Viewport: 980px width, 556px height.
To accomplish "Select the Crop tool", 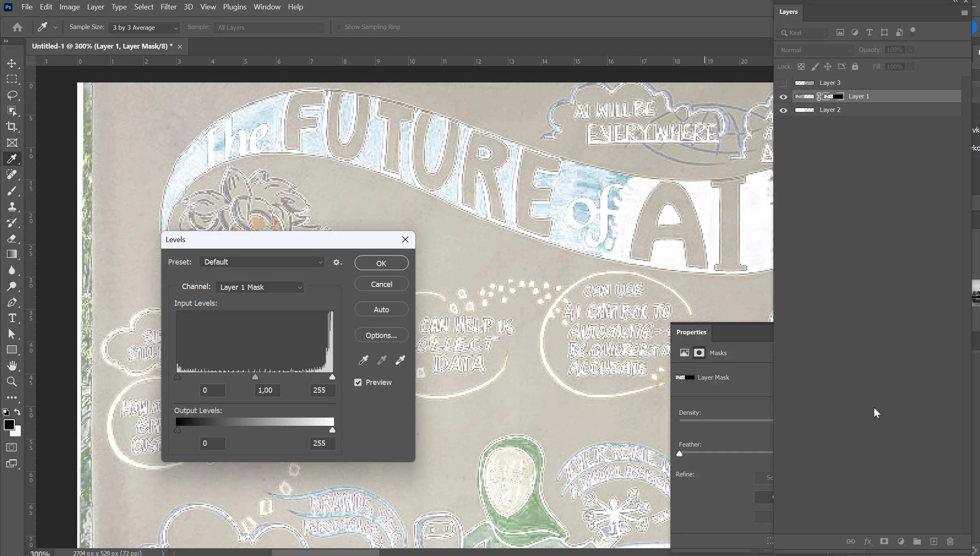I will coord(11,127).
